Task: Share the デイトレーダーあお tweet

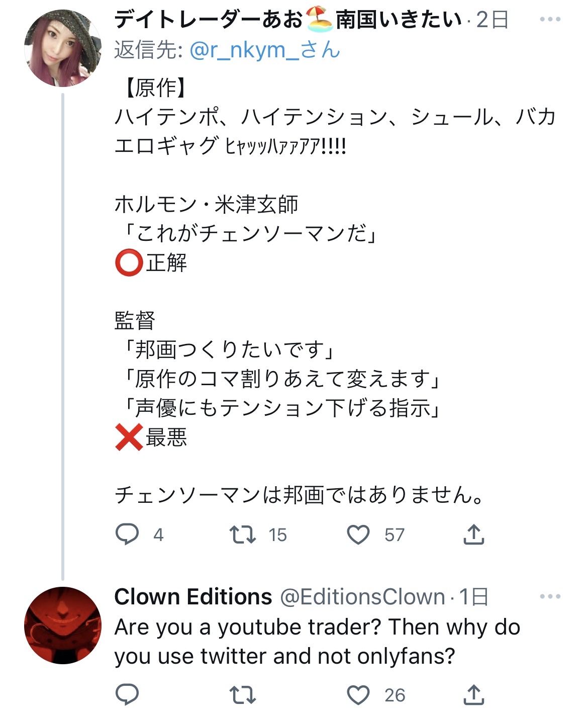Action: point(473,534)
